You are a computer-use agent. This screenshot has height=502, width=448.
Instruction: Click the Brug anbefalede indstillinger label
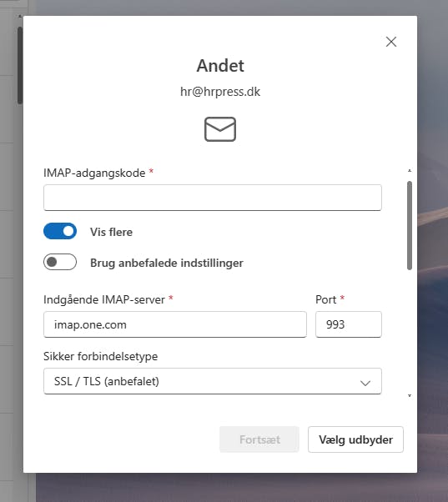click(x=167, y=263)
